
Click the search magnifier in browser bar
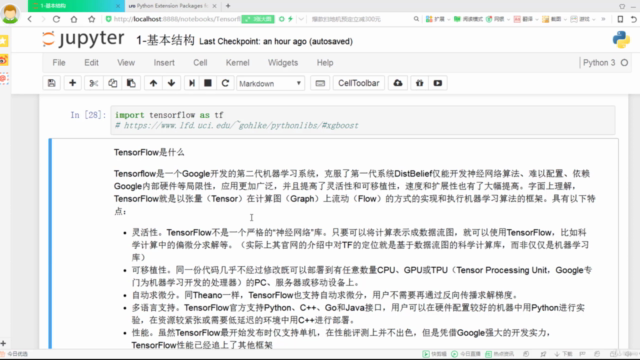tap(416, 19)
